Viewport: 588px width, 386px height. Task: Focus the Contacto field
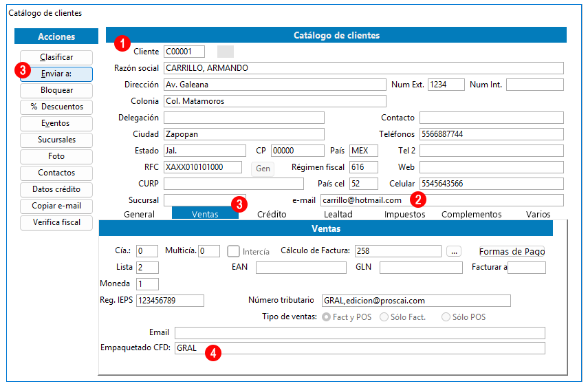pos(491,118)
